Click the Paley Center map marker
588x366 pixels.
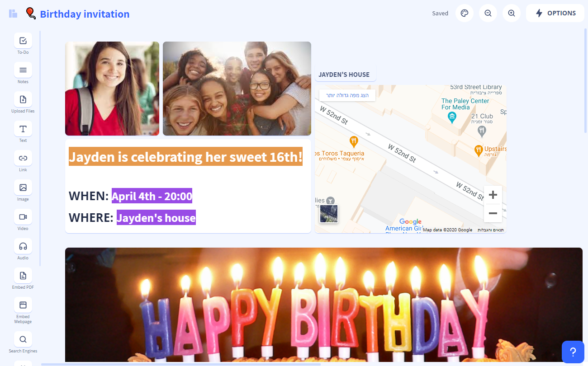(452, 117)
